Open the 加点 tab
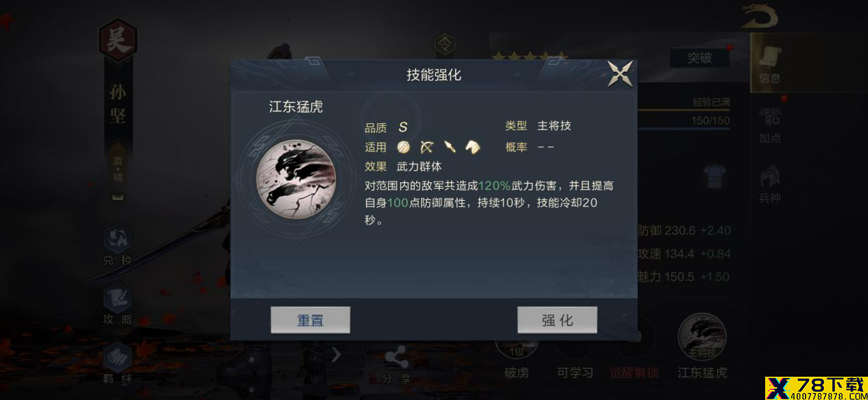The image size is (868, 400). (770, 125)
